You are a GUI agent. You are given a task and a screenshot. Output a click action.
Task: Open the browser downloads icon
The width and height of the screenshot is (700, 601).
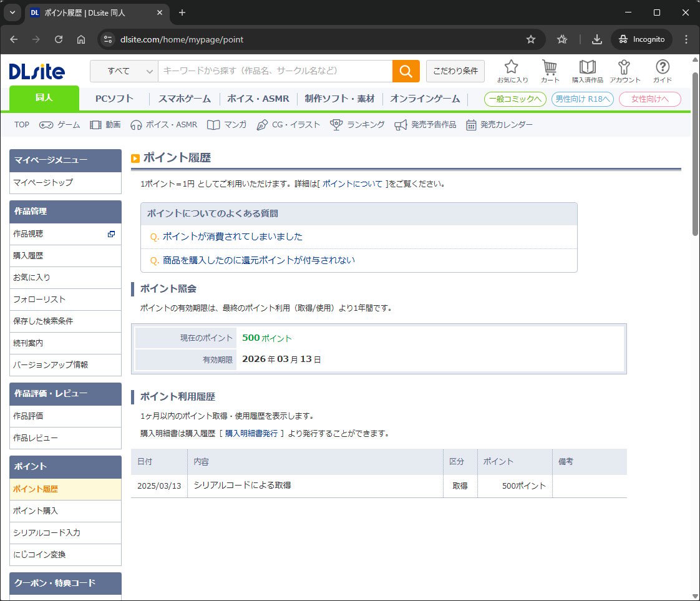tap(597, 39)
